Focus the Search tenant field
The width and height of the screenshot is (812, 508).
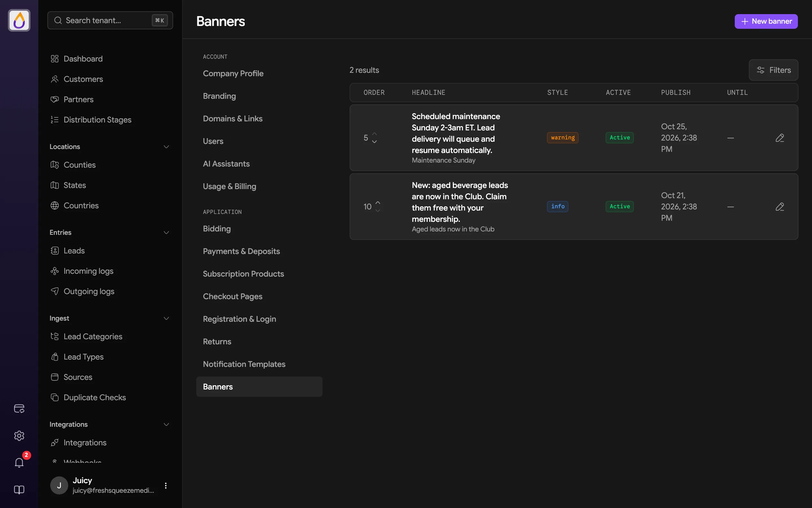(x=110, y=20)
